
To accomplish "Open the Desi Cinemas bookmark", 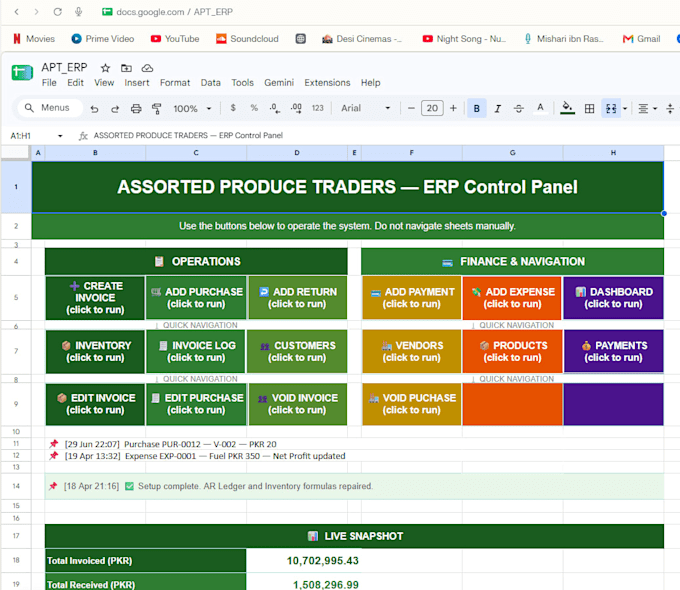I will pos(362,39).
